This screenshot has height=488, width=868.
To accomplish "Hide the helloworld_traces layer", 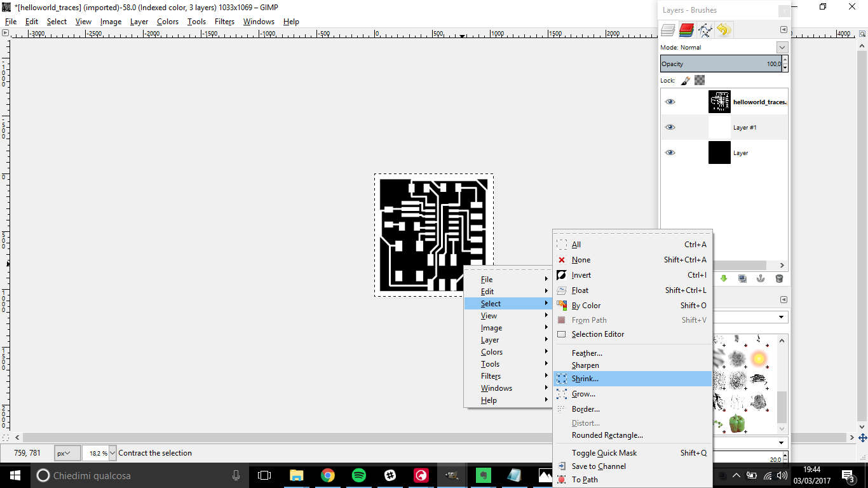I will [x=670, y=102].
